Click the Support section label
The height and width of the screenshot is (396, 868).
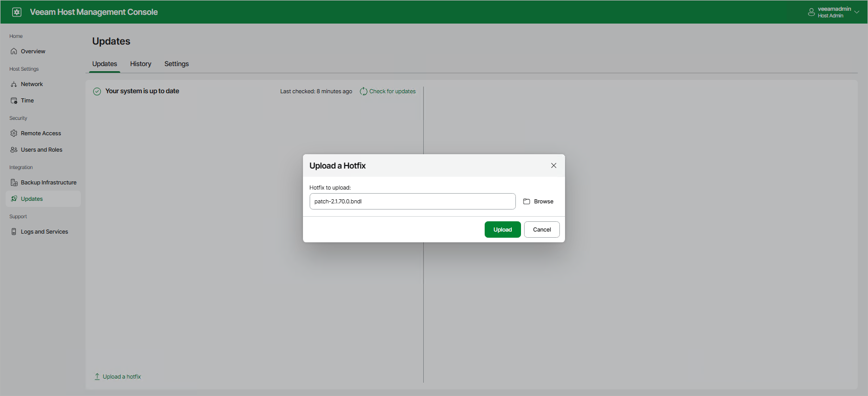18,217
